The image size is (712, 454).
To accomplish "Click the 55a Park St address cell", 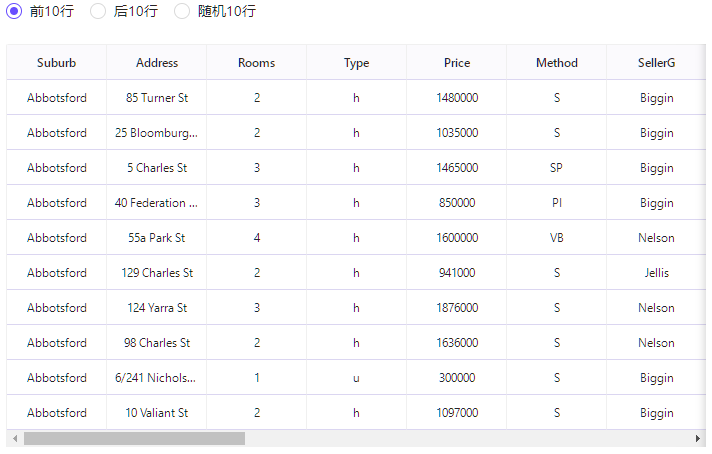I will coord(157,238).
